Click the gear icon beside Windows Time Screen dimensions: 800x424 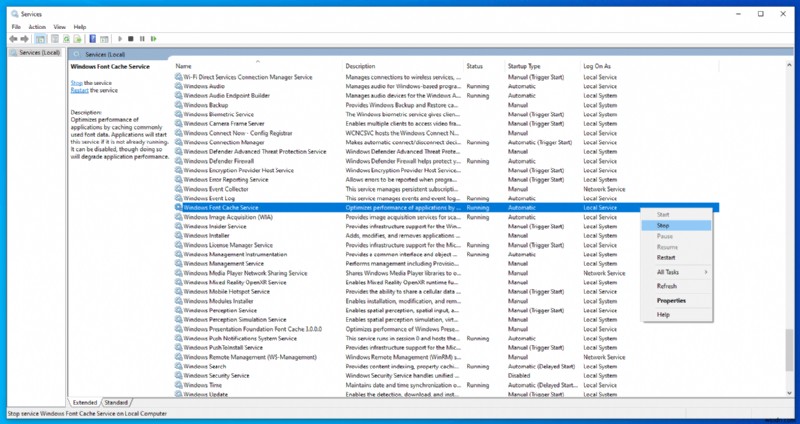[179, 385]
